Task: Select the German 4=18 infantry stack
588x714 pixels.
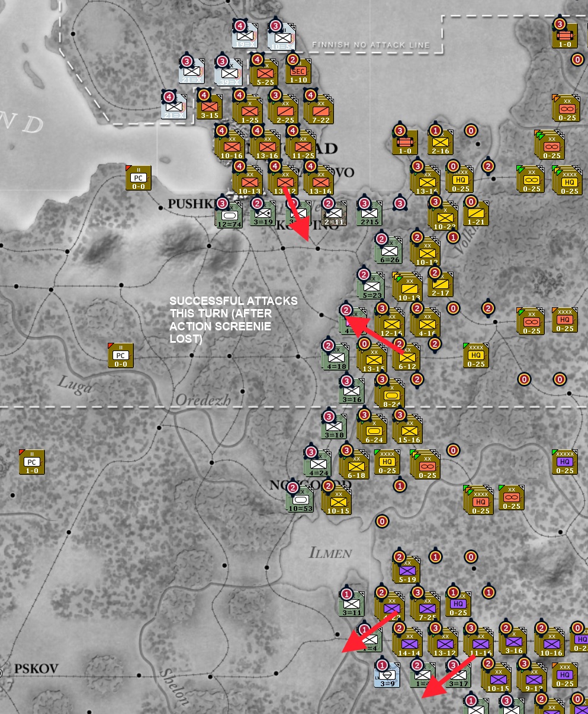Action: [336, 357]
